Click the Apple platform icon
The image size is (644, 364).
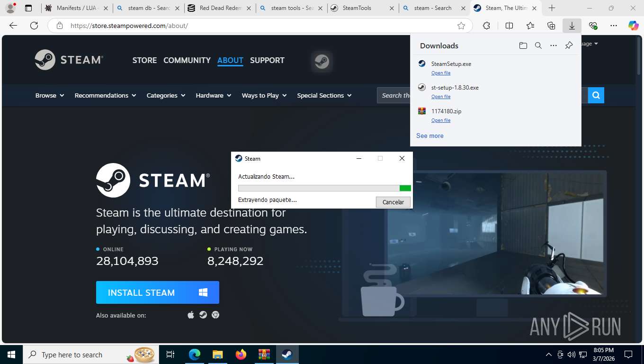click(x=191, y=315)
